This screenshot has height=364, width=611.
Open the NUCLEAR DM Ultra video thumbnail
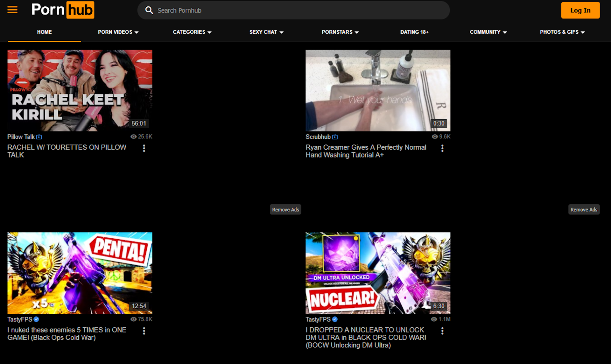(x=378, y=273)
